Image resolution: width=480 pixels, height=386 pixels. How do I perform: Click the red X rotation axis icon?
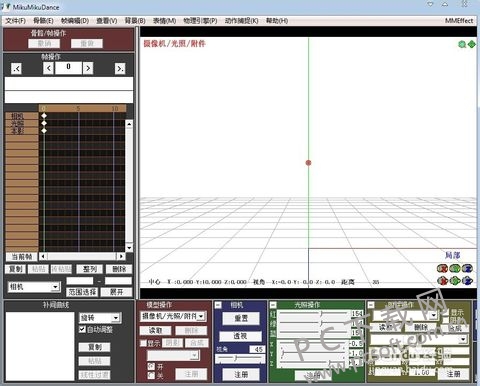(x=442, y=269)
